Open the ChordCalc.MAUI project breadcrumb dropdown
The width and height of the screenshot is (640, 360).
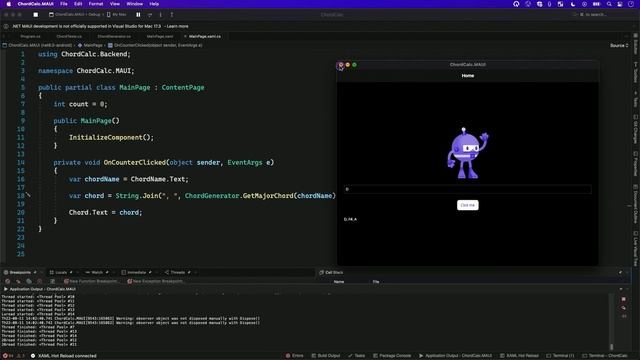pos(38,45)
